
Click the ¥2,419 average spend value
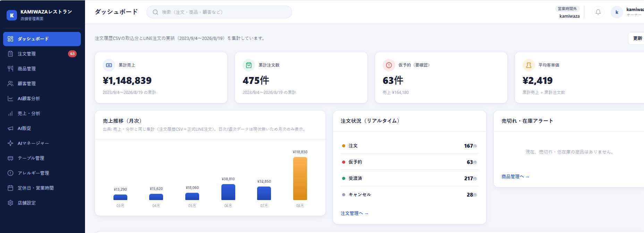pyautogui.click(x=537, y=80)
